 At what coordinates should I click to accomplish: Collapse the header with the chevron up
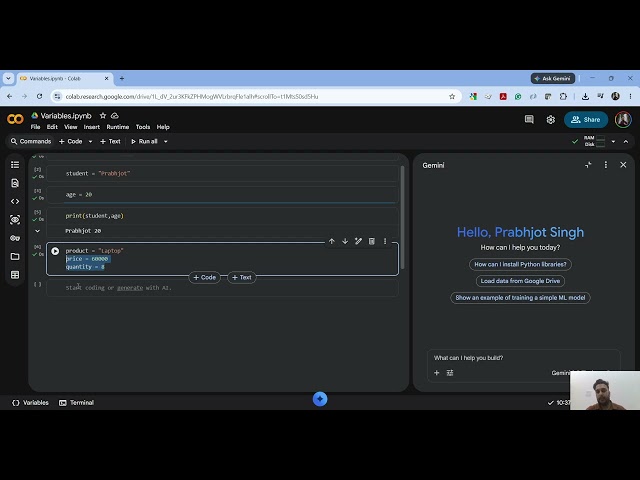(626, 142)
